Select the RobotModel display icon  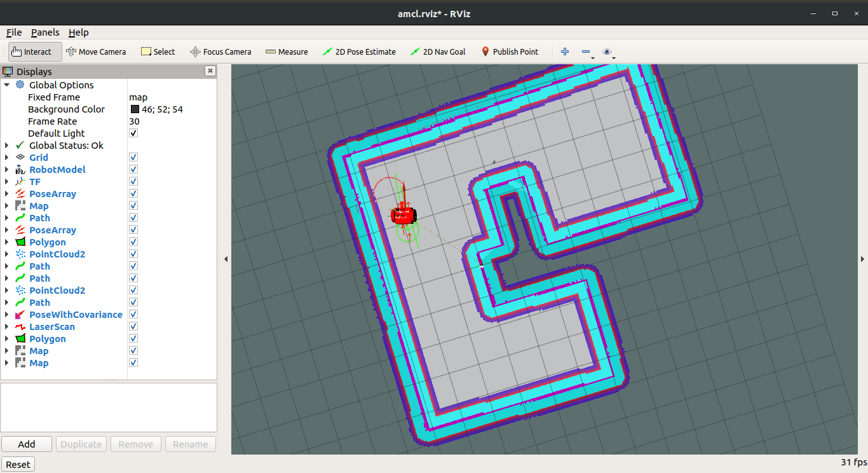point(20,170)
